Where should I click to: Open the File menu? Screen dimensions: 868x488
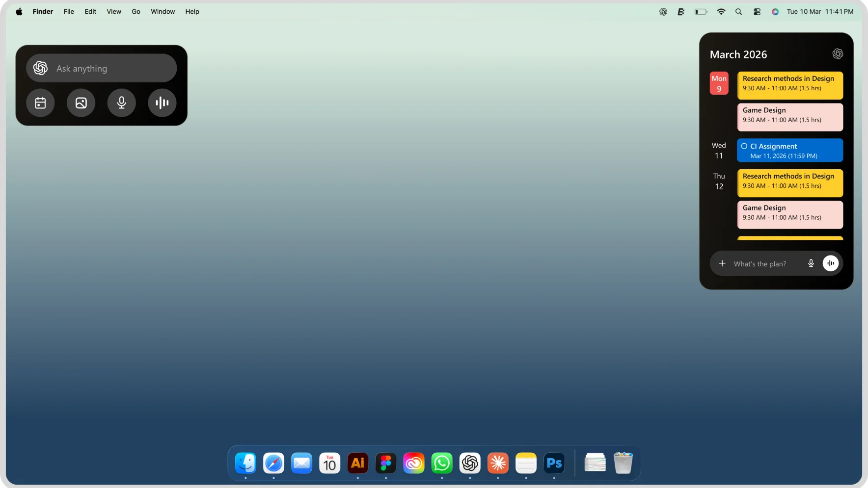(69, 11)
